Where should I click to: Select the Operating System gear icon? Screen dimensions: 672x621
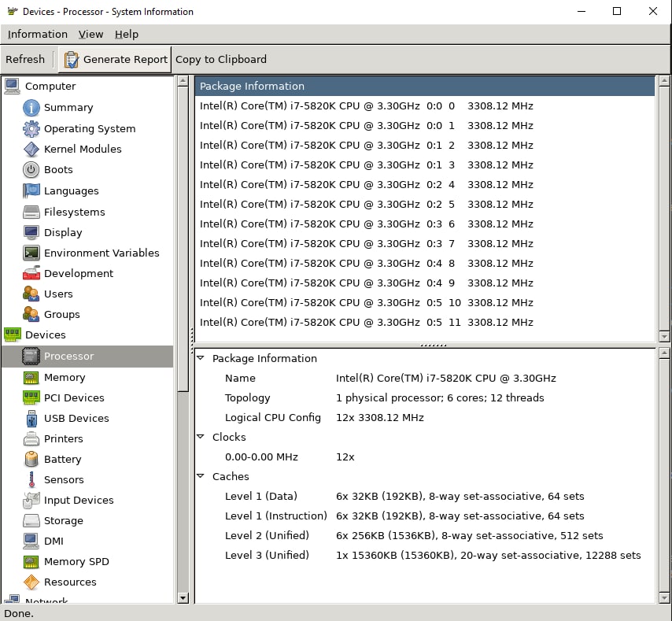point(31,128)
